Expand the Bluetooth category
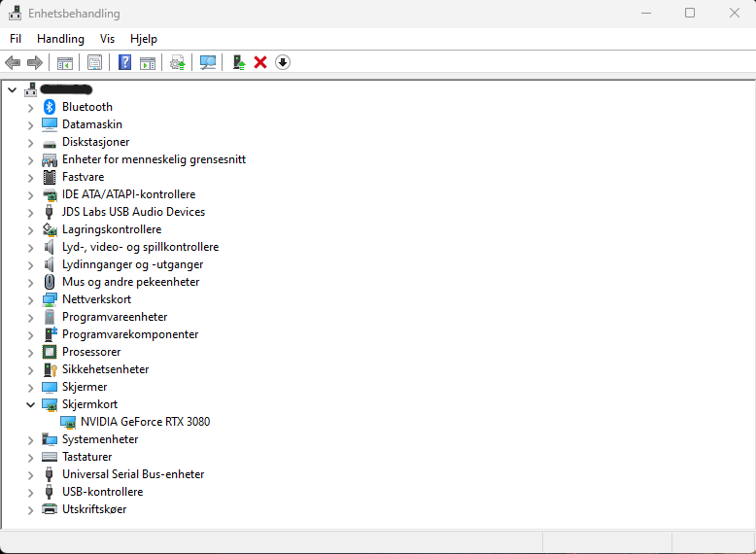 click(30, 108)
